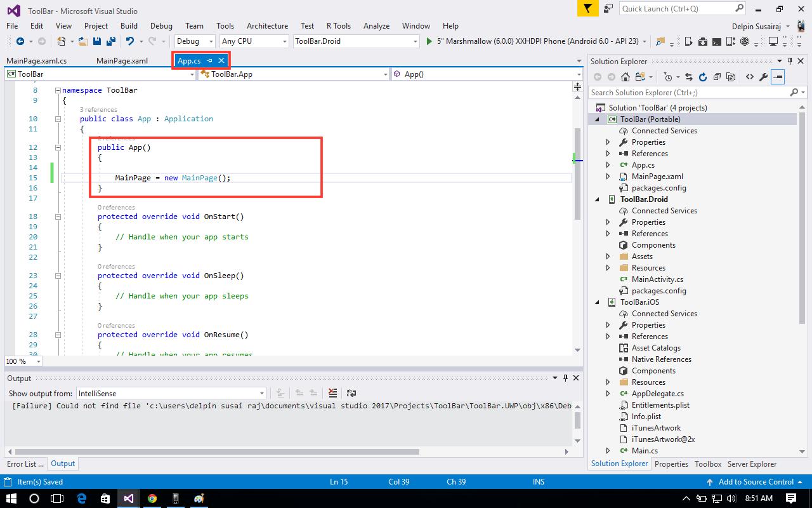Open the Show output from dropdown
This screenshot has width=812, height=508.
click(x=263, y=393)
